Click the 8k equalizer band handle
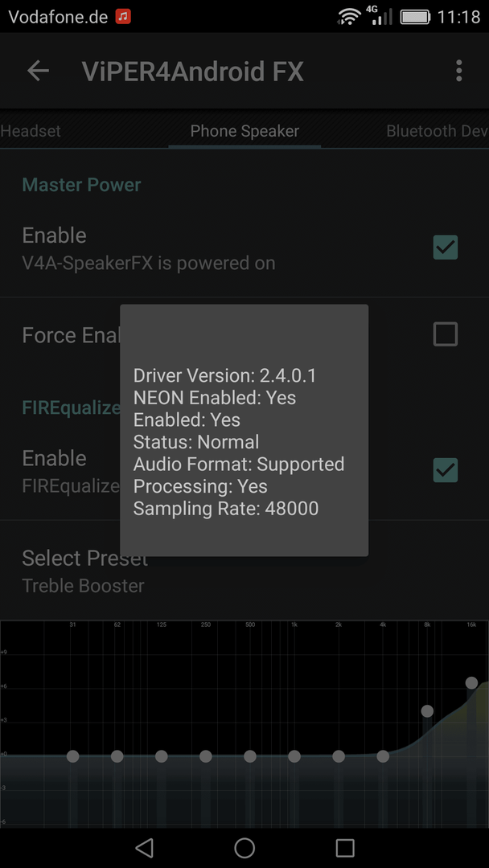The width and height of the screenshot is (489, 868). [427, 710]
